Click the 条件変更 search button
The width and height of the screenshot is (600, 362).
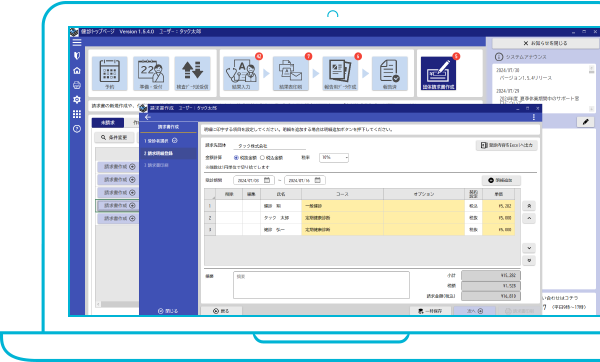click(x=114, y=137)
